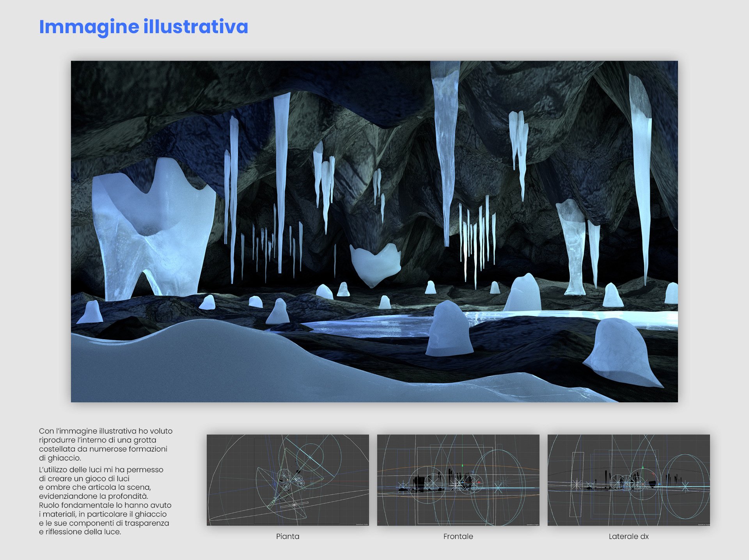Click the "Pianta" caption label
749x560 pixels.
pos(288,536)
